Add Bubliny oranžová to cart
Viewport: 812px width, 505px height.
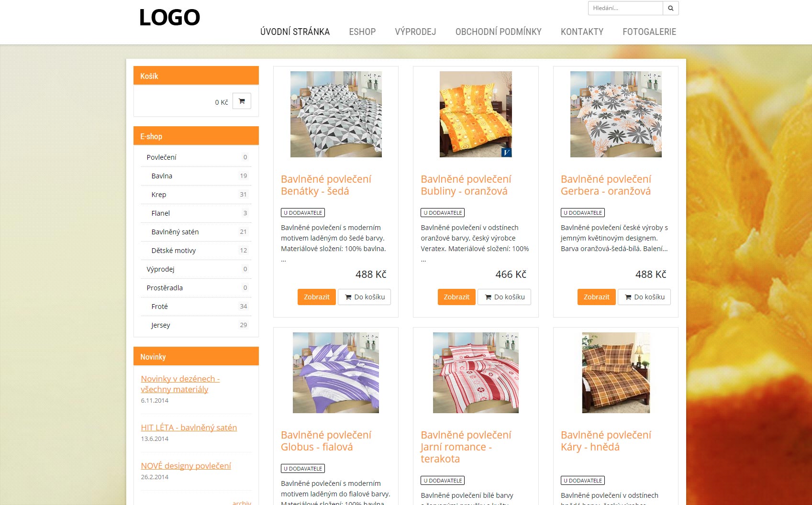coord(504,297)
